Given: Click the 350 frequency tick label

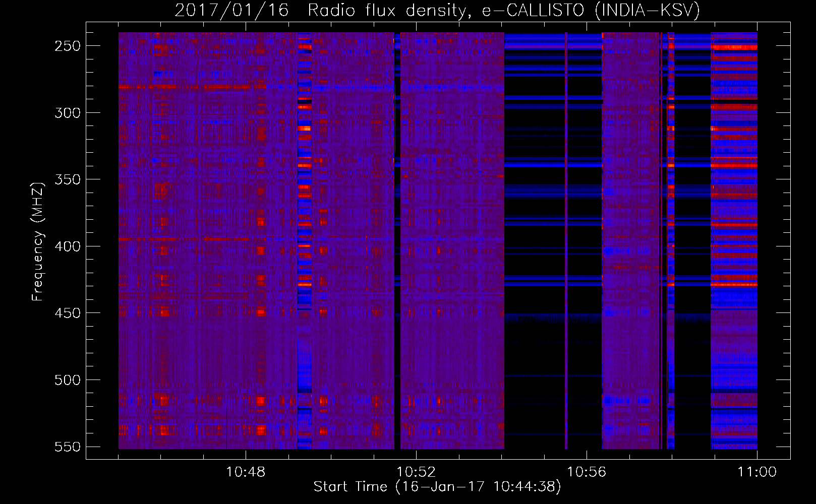Looking at the screenshot, I should [x=68, y=179].
